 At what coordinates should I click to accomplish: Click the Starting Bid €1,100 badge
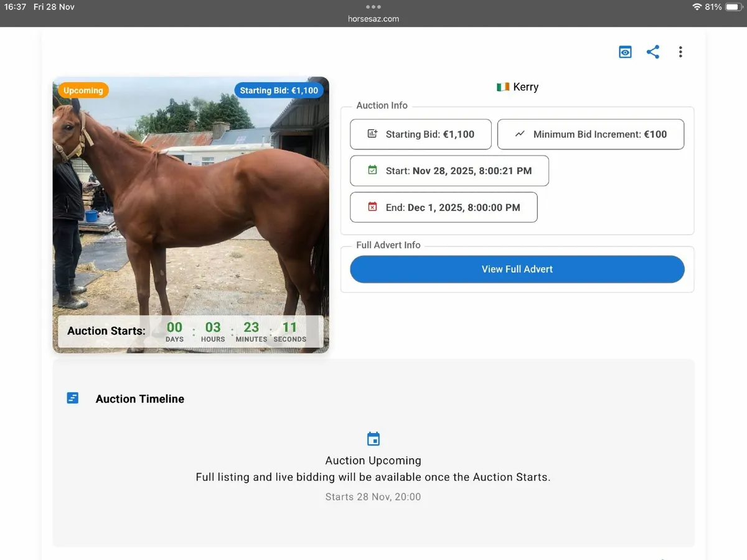click(x=279, y=90)
